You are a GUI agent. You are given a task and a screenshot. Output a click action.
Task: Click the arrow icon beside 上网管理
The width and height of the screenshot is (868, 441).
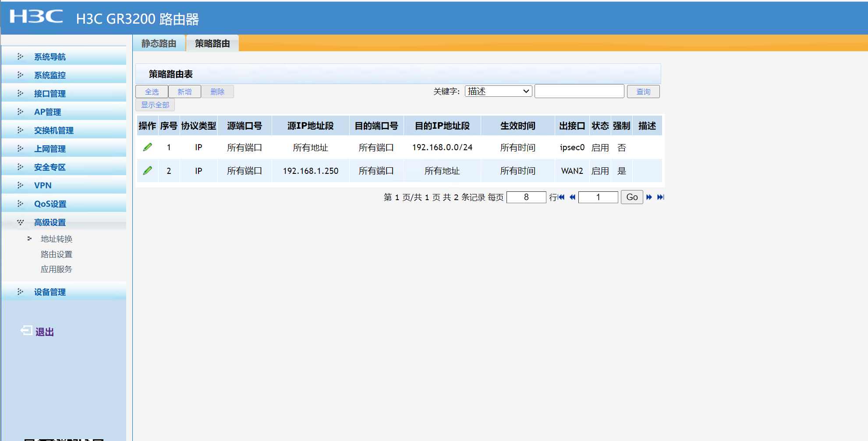20,148
